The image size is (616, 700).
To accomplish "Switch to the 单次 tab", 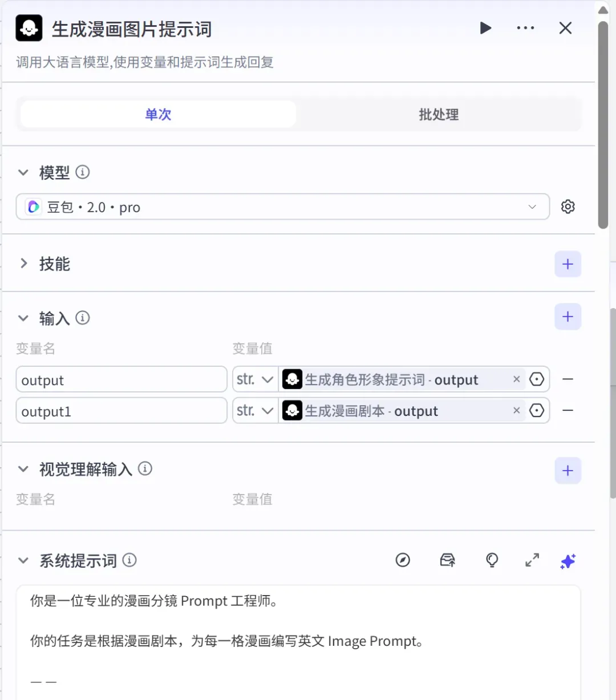I will pos(159,114).
